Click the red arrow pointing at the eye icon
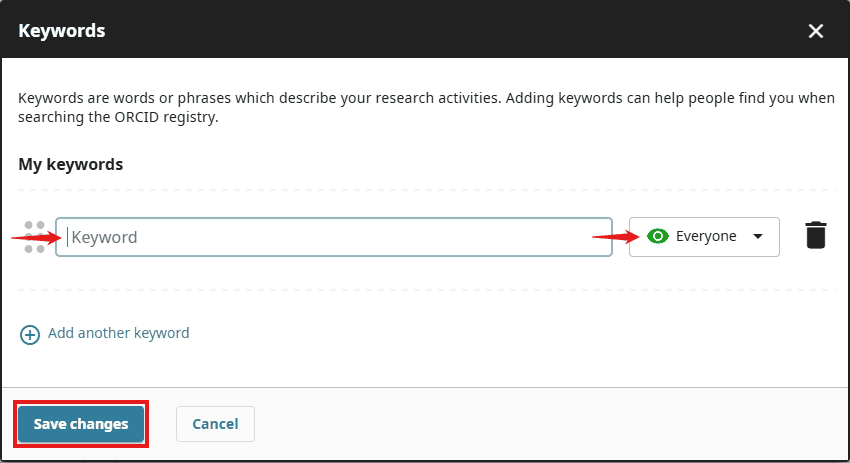Image resolution: width=850 pixels, height=463 pixels. tap(615, 237)
